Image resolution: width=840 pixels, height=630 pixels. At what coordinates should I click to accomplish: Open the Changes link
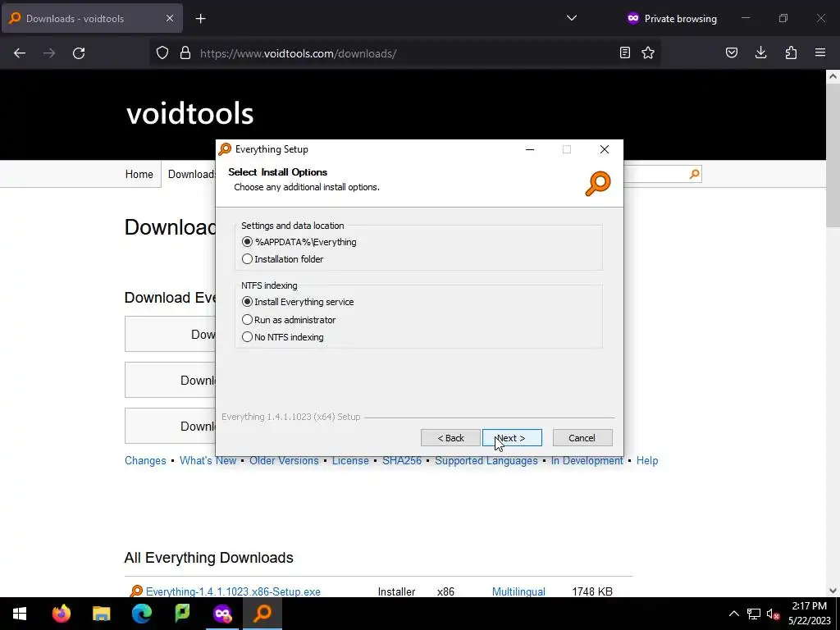145,461
